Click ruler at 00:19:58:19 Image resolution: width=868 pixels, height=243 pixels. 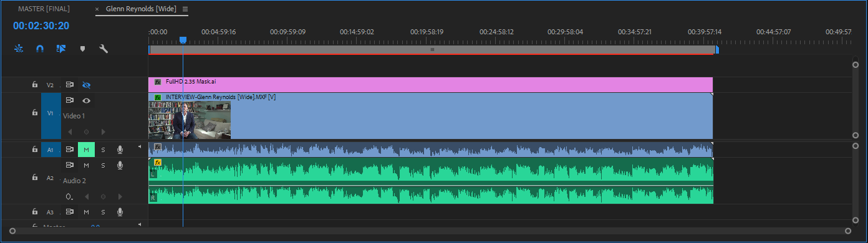coord(427,31)
